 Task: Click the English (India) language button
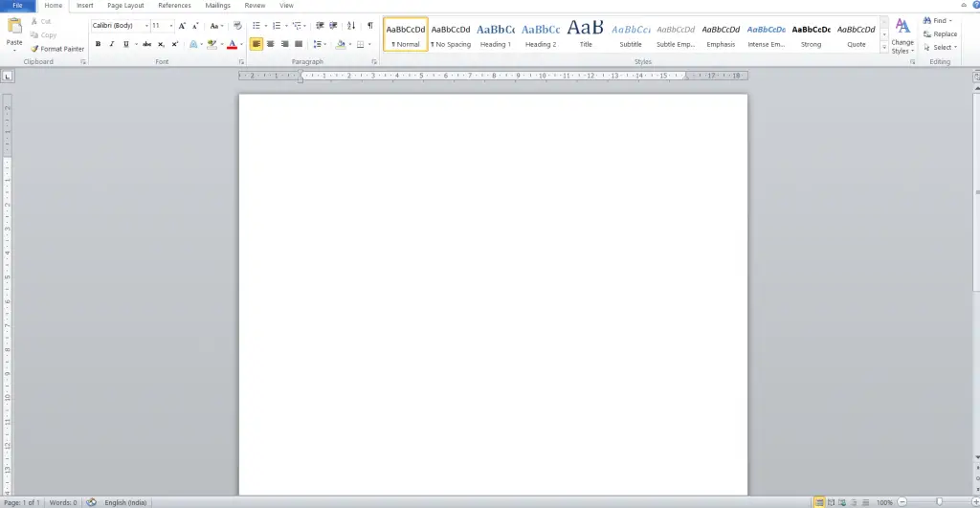(x=125, y=502)
